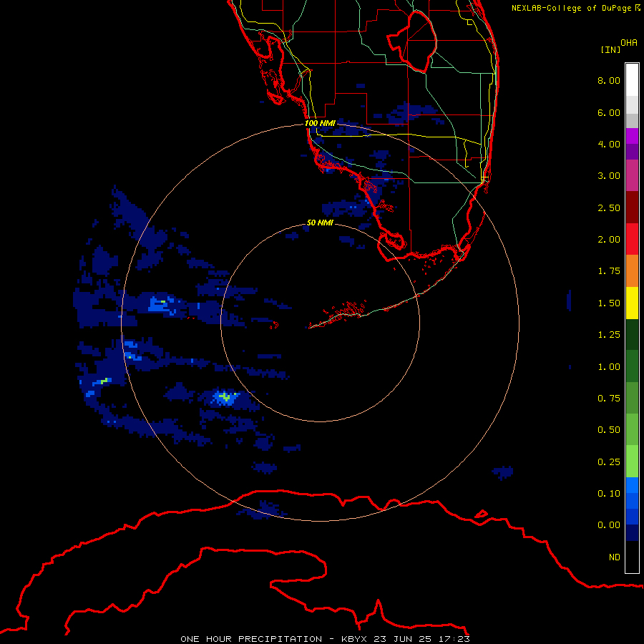Click the One Hour Precipitation KBYX caption
The image size is (644, 644).
326,639
